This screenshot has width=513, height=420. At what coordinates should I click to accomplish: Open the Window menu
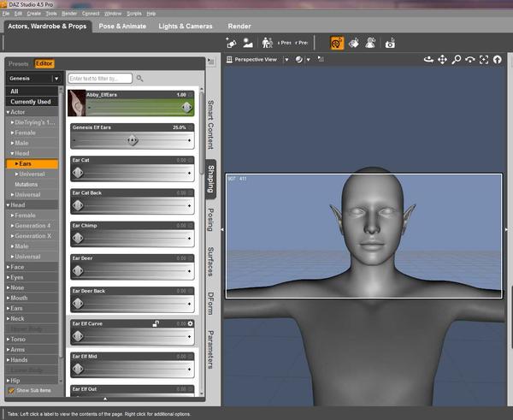113,14
